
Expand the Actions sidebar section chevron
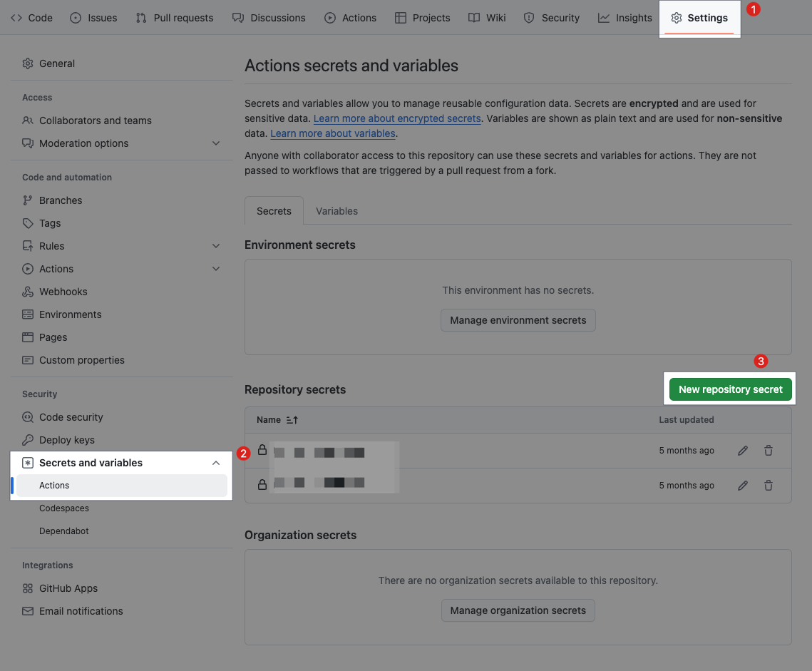click(216, 269)
